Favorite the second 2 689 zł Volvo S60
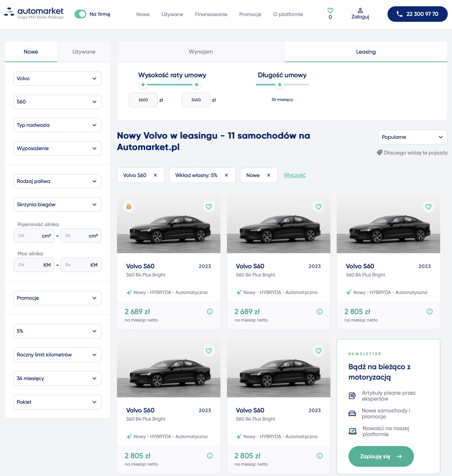The height and width of the screenshot is (476, 452). (x=318, y=206)
